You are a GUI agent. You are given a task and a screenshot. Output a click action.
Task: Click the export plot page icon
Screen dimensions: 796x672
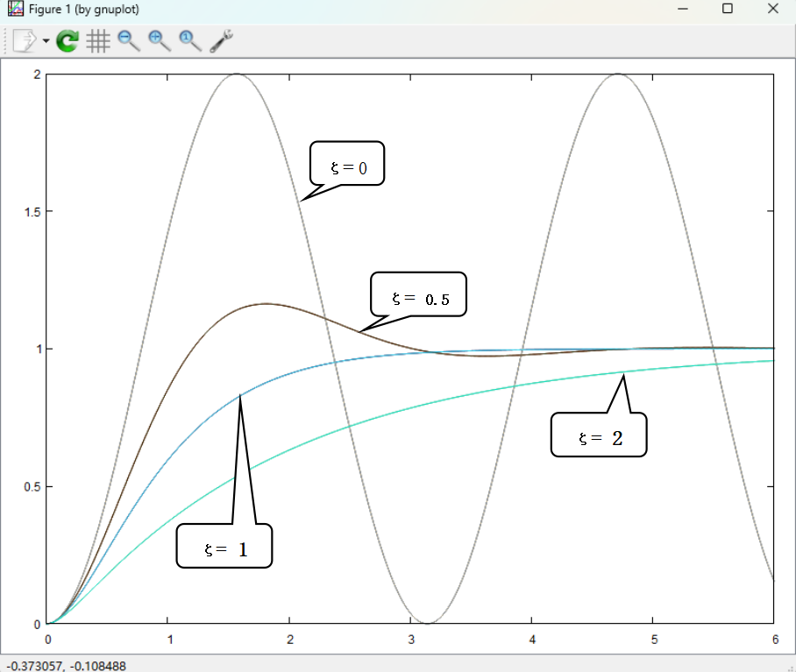(24, 40)
